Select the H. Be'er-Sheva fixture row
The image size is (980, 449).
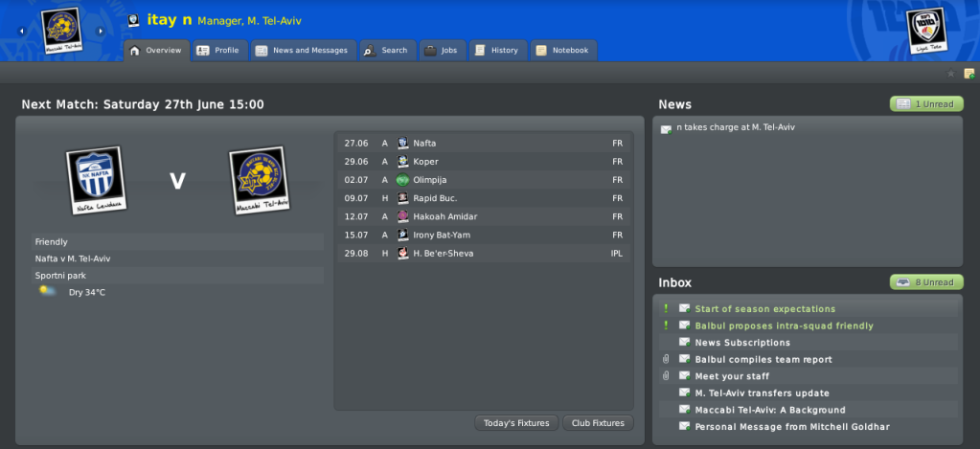[x=484, y=254]
